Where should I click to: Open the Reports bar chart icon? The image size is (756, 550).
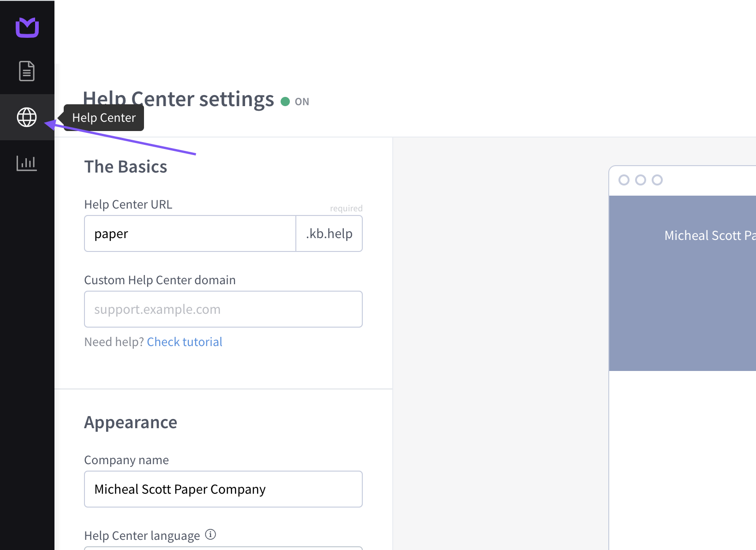[x=27, y=163]
